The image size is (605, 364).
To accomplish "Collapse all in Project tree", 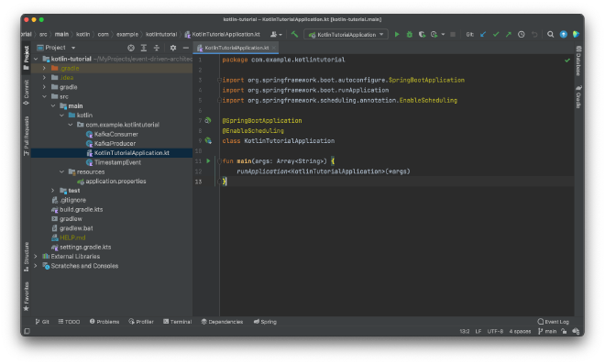I will tap(156, 48).
